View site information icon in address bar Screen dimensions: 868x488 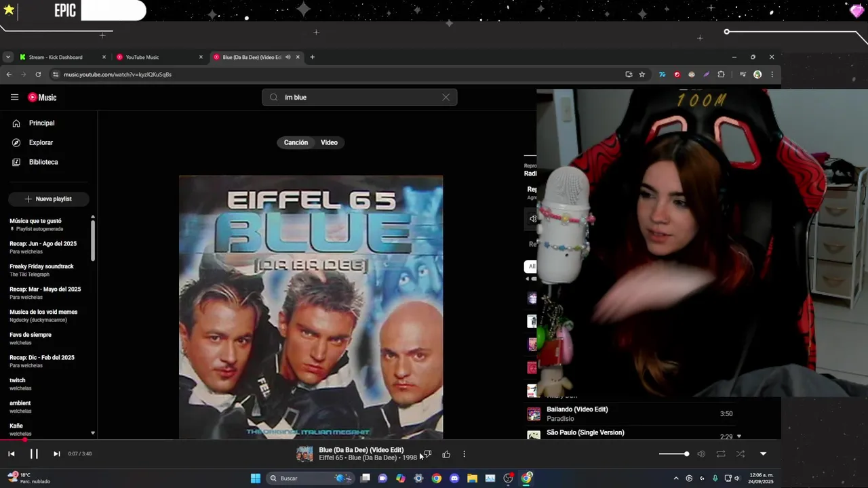tap(56, 75)
